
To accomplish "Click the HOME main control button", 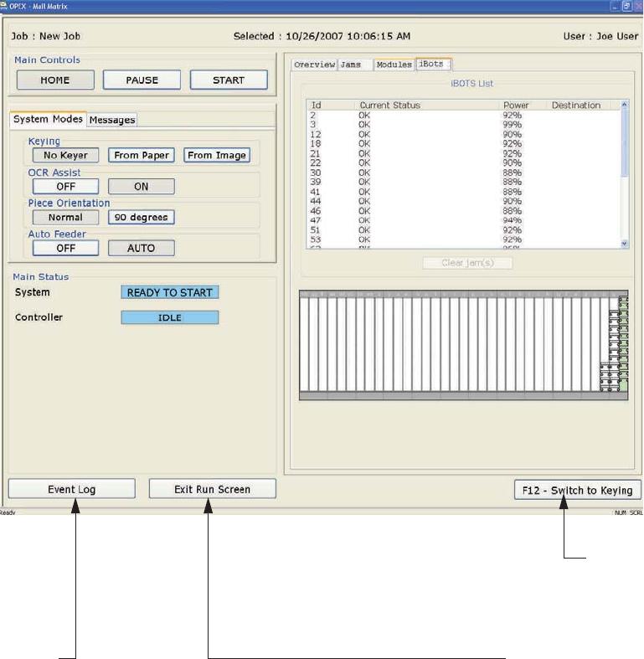I will [55, 80].
